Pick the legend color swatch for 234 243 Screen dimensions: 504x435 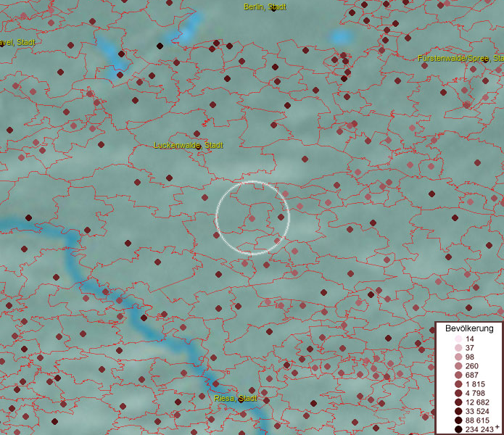(x=458, y=429)
